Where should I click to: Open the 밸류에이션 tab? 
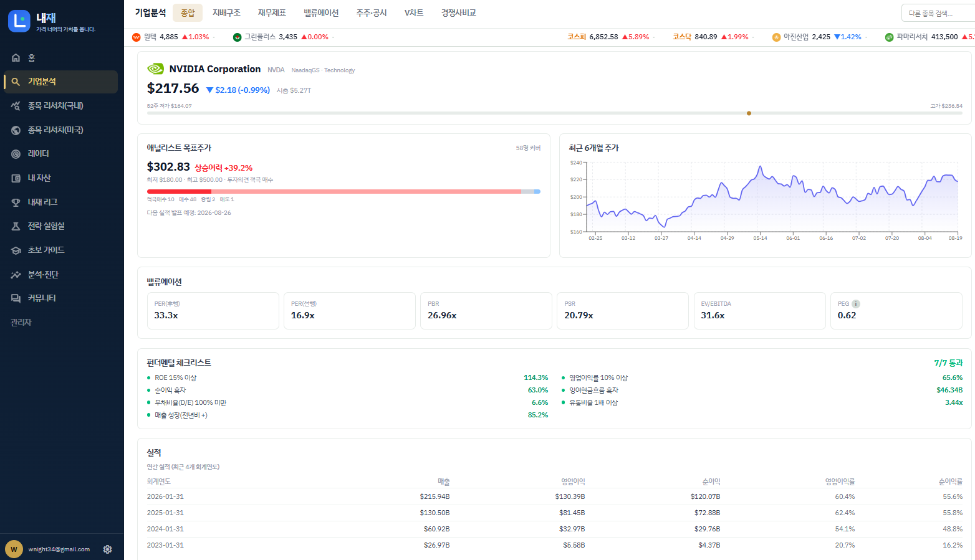click(321, 12)
